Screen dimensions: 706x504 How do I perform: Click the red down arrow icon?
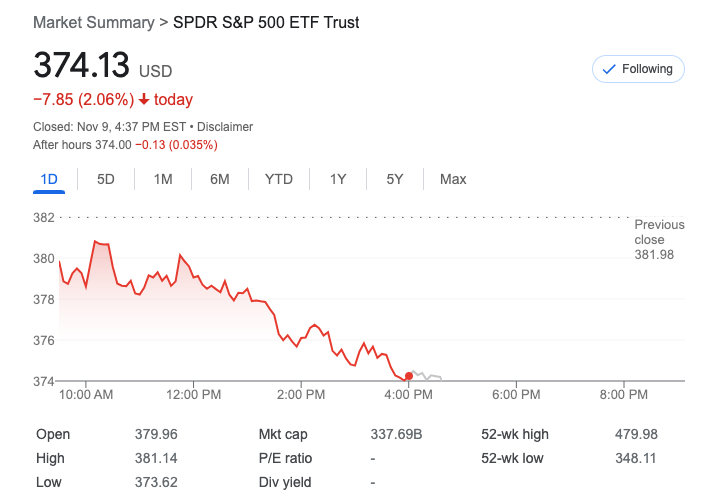[x=144, y=100]
